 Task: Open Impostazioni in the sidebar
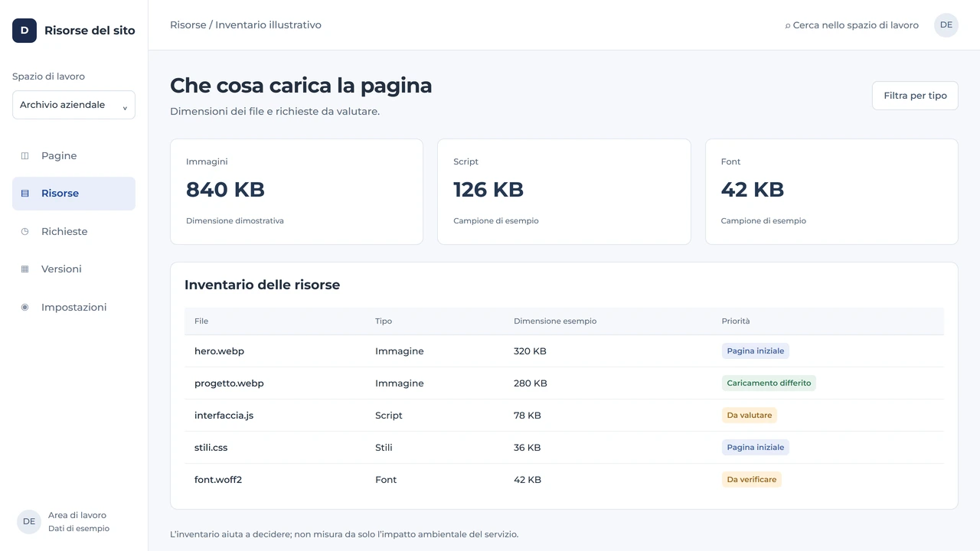[73, 307]
